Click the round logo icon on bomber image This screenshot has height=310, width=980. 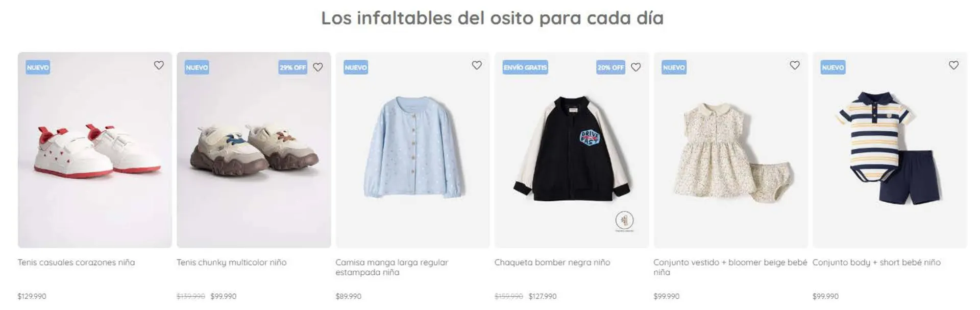624,221
